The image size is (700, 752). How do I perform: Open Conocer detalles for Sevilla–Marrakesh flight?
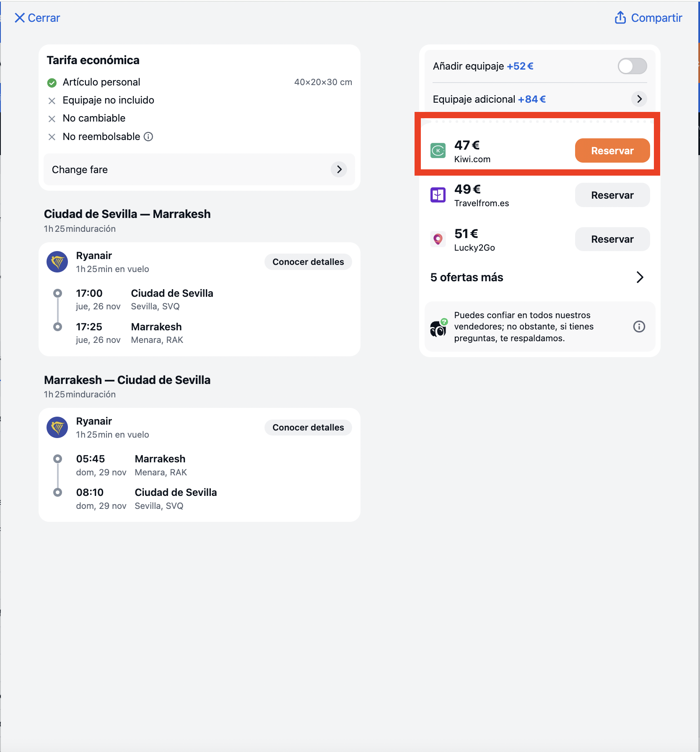coord(308,262)
